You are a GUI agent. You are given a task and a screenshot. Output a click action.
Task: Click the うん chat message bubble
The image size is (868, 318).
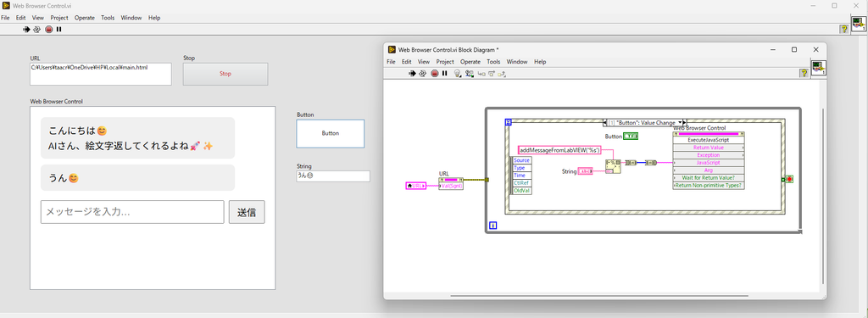137,178
